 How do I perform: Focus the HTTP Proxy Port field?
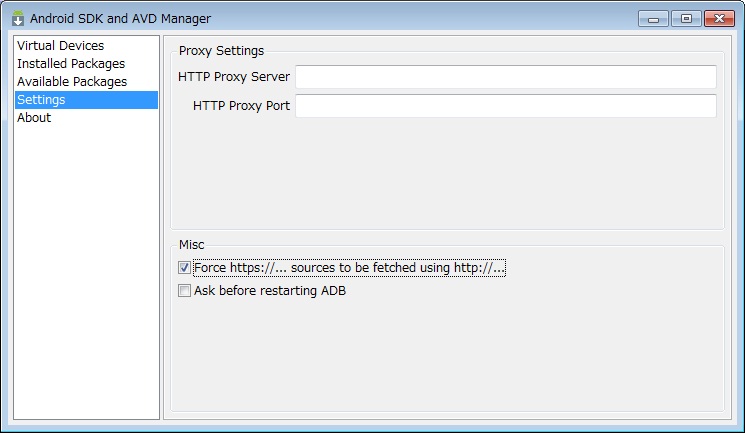tap(506, 106)
